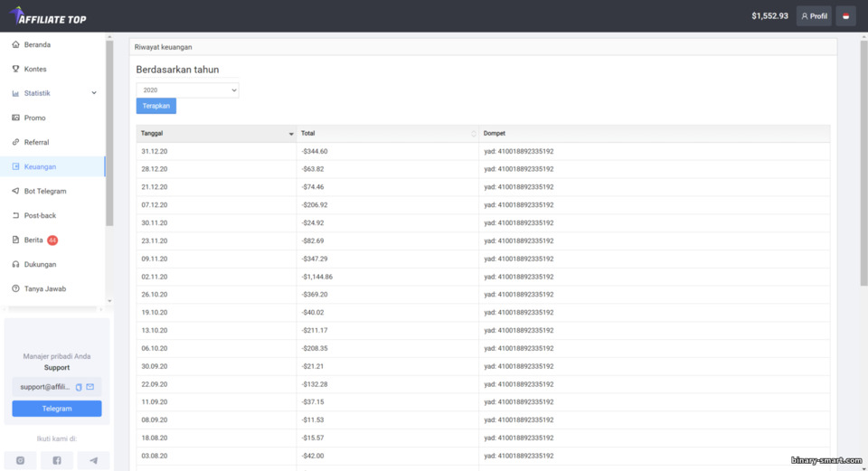This screenshot has width=868, height=471.
Task: Click the Referral link icon
Action: click(15, 142)
